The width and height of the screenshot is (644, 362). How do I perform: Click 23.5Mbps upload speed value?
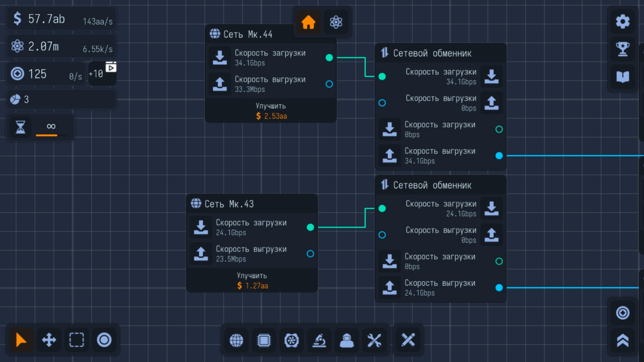[x=231, y=259]
